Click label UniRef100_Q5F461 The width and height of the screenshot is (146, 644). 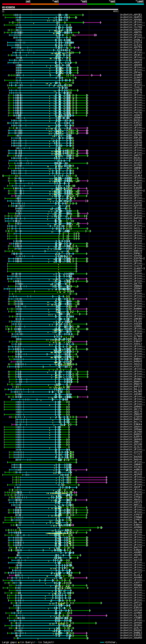[131, 72]
